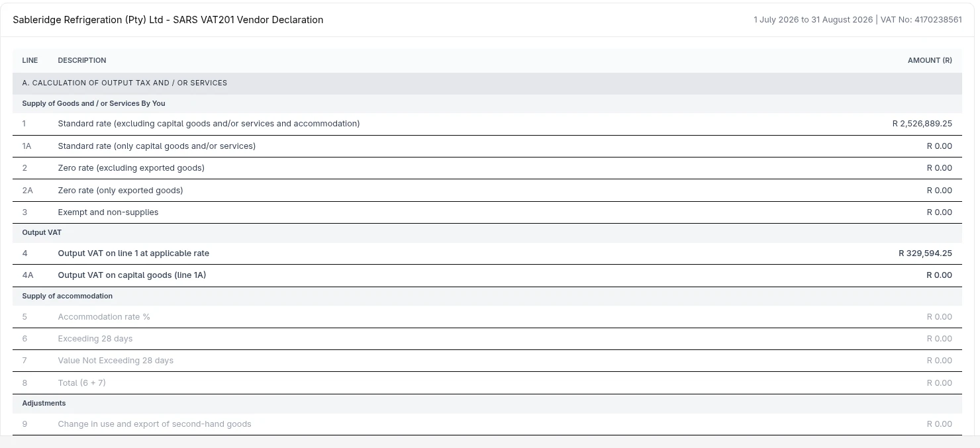The image size is (980, 448).
Task: Click R 0.00 amount for Output VAT on capital goods
Action: [x=940, y=275]
